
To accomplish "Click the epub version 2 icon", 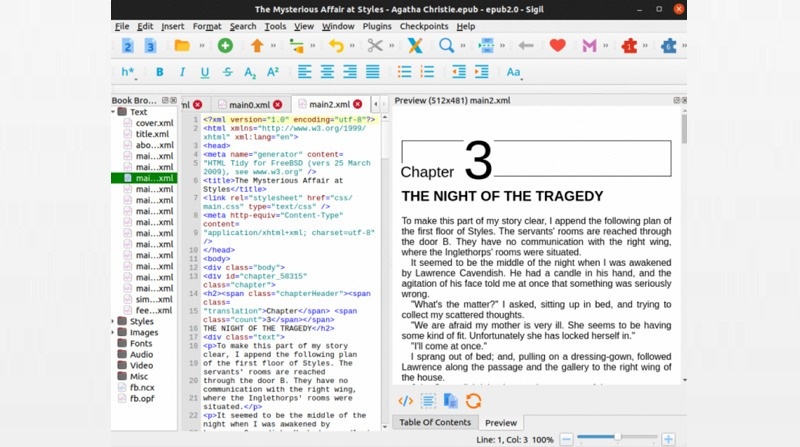I will (128, 46).
